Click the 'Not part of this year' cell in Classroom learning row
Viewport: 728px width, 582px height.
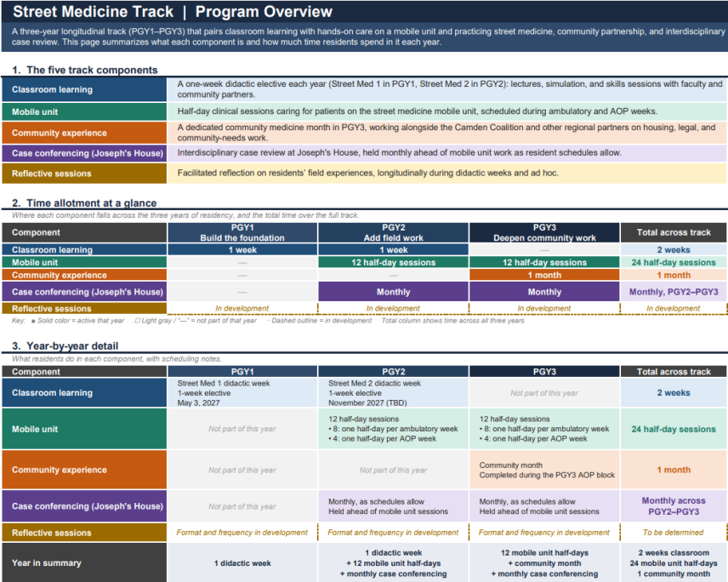(544, 393)
